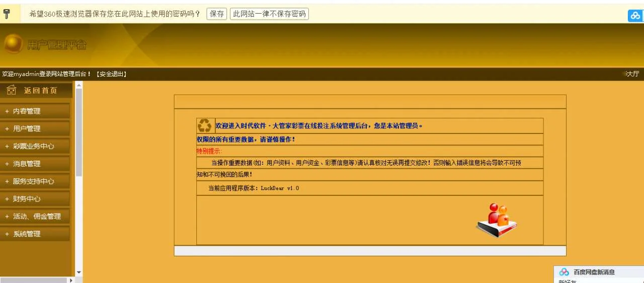Click the Baidu Netdisk notification icon
Screen dimensions: 644x283
[x=564, y=272]
